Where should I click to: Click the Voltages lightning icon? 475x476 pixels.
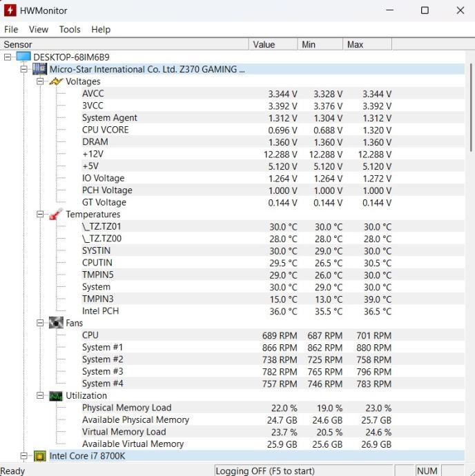[56, 81]
